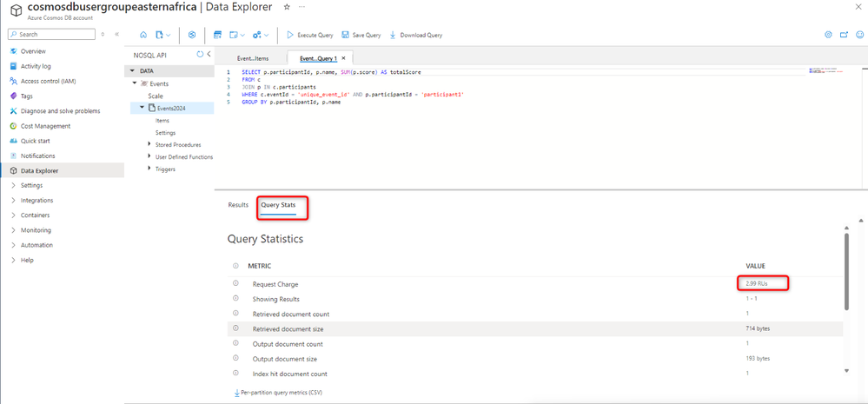868x404 pixels.
Task: Switch to the Event...Items tab
Action: coord(253,58)
